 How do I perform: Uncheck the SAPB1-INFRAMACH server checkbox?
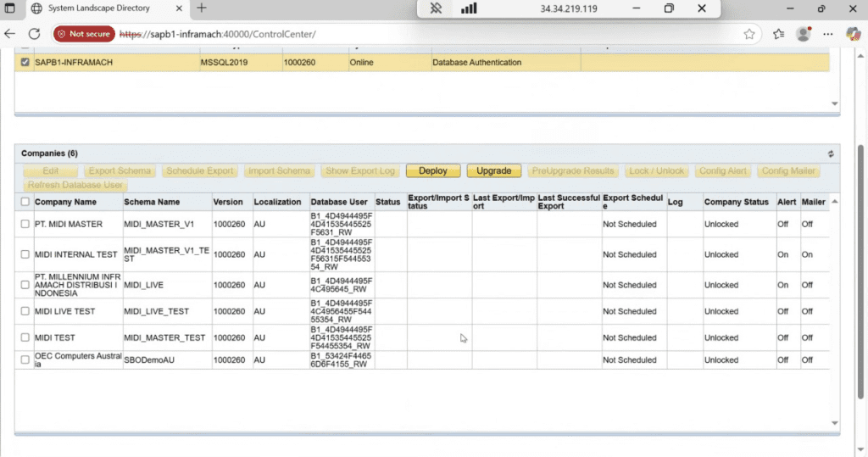click(x=25, y=63)
